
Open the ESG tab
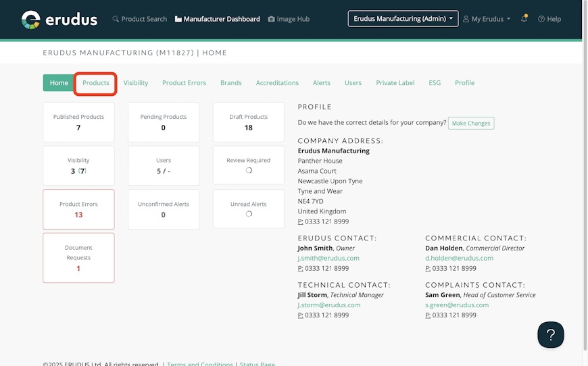(x=435, y=83)
